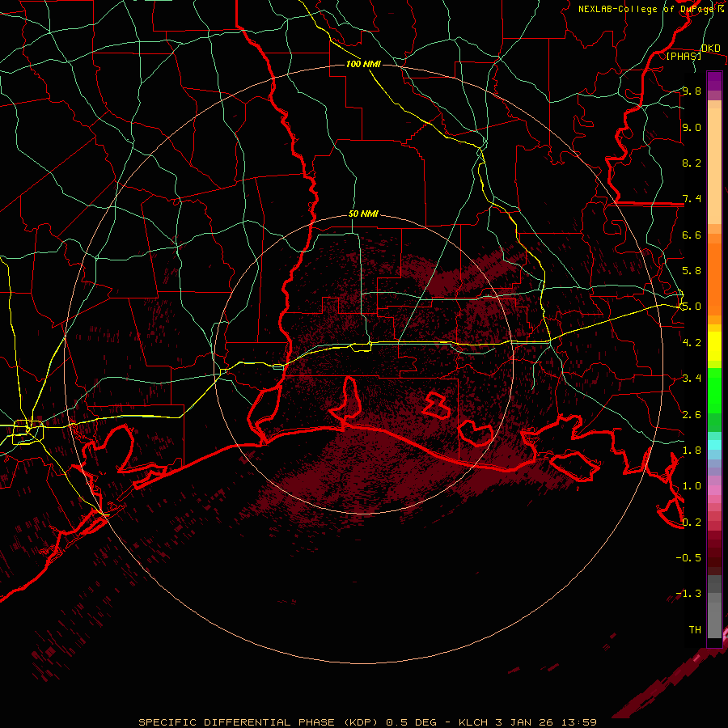The height and width of the screenshot is (728, 728).
Task: Click the OKD product label
Action: (x=711, y=49)
